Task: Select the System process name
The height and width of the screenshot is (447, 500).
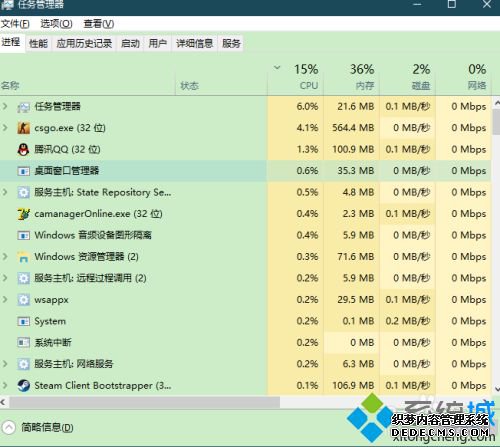Action: (50, 321)
